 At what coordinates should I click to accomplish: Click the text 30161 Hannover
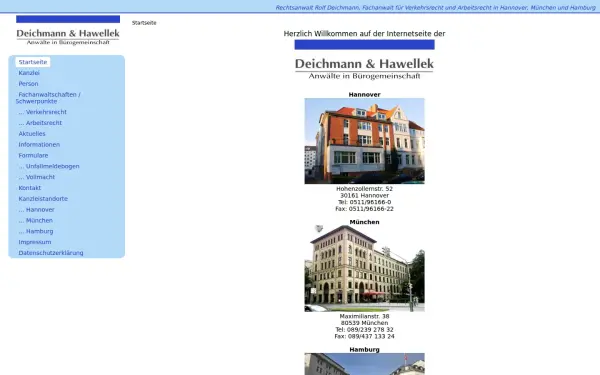[364, 196]
